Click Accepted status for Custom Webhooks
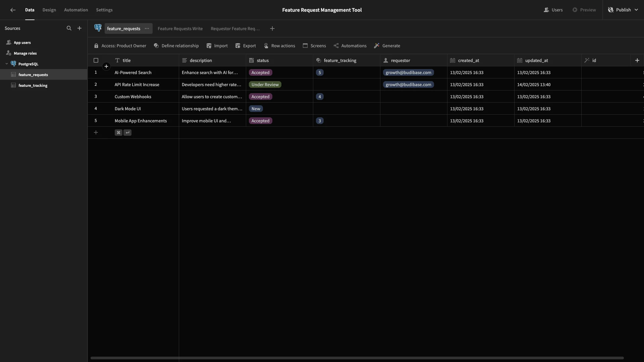 pyautogui.click(x=260, y=97)
